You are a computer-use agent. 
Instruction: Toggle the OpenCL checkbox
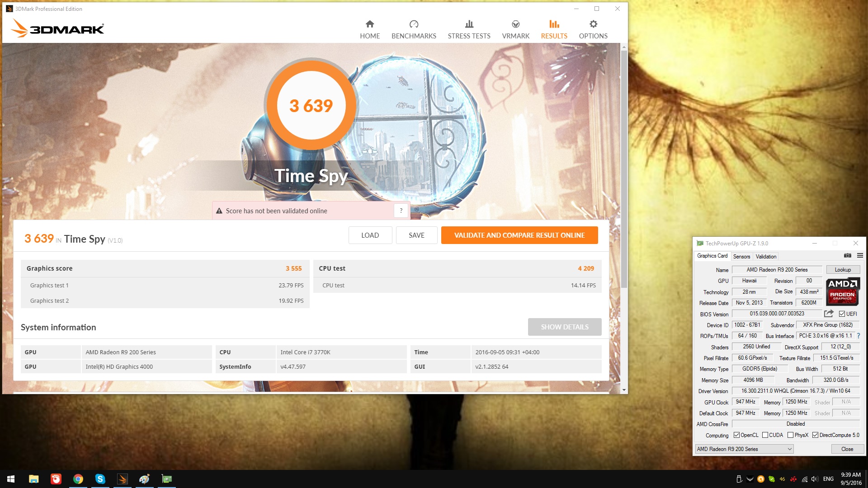[x=736, y=435]
